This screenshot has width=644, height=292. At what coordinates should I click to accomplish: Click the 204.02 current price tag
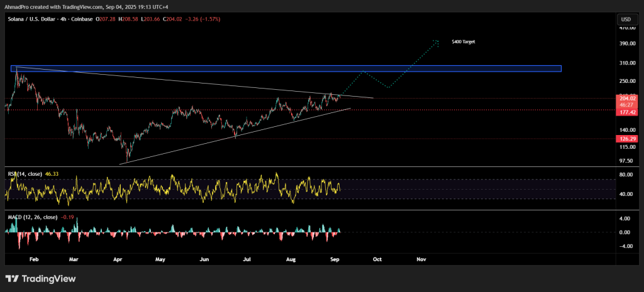point(626,99)
